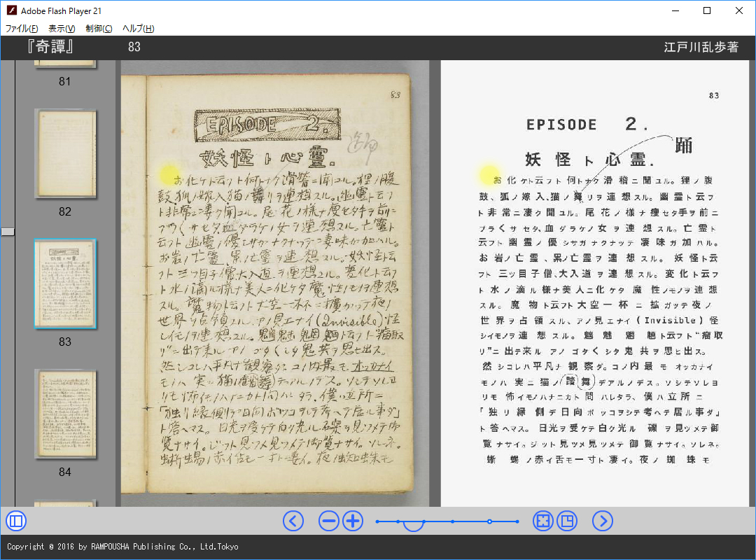Select page 81 thumbnail at top
The height and width of the screenshot is (560, 756).
[x=65, y=64]
